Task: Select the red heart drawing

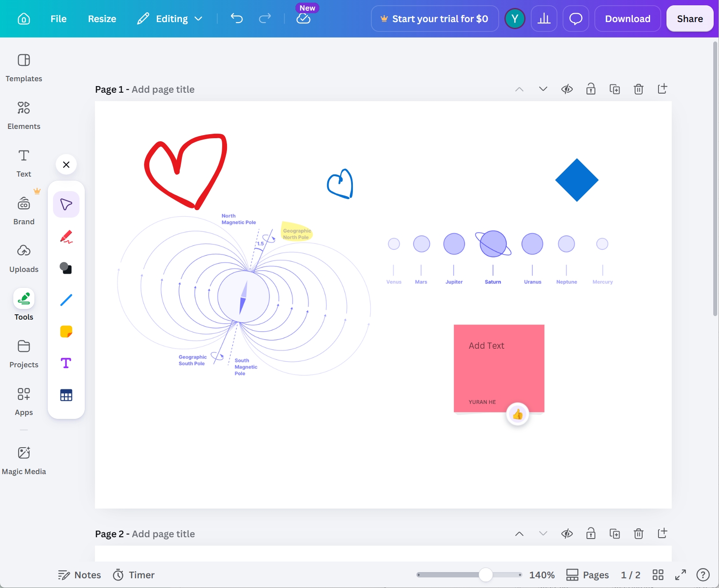Action: pos(185,171)
